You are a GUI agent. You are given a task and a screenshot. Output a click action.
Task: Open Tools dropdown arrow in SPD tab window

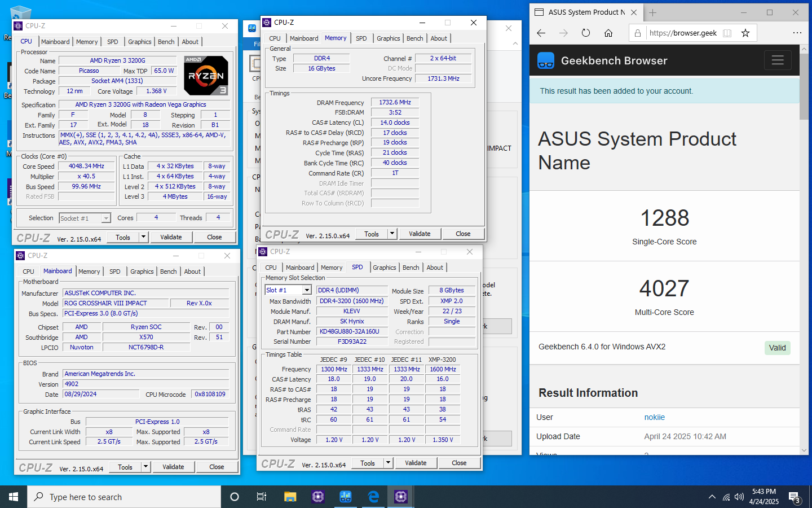pyautogui.click(x=389, y=463)
